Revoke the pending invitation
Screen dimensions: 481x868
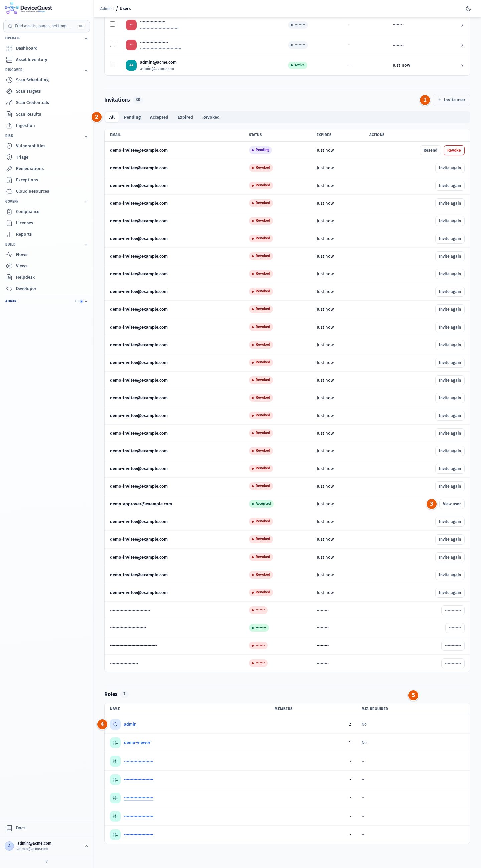tap(454, 150)
